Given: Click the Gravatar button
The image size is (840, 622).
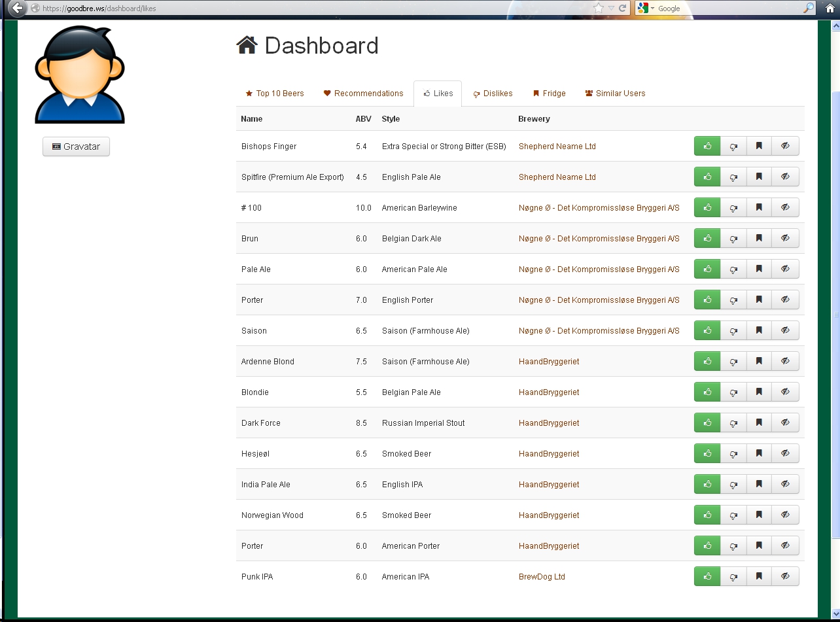Looking at the screenshot, I should [76, 147].
